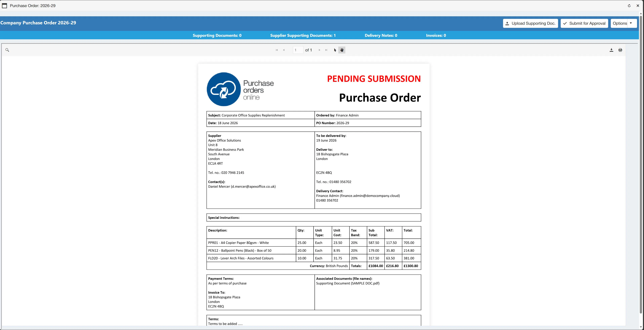Click supplier Tel. no.: 020 7946 2145
The height and width of the screenshot is (330, 644).
point(226,173)
